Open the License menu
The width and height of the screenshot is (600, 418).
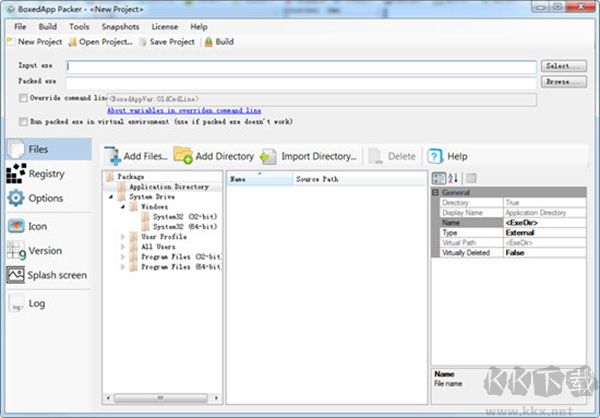tap(165, 27)
